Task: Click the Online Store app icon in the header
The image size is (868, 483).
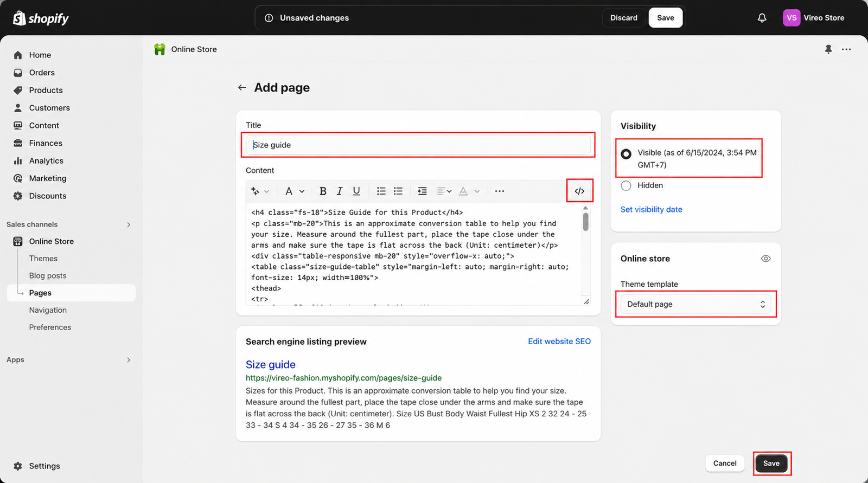Action: point(159,49)
